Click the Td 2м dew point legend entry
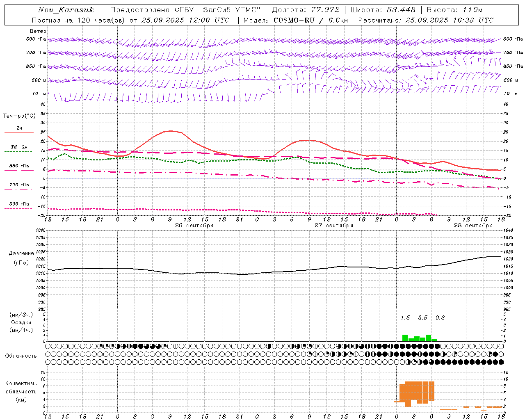The width and height of the screenshot is (525, 420). coord(19,148)
